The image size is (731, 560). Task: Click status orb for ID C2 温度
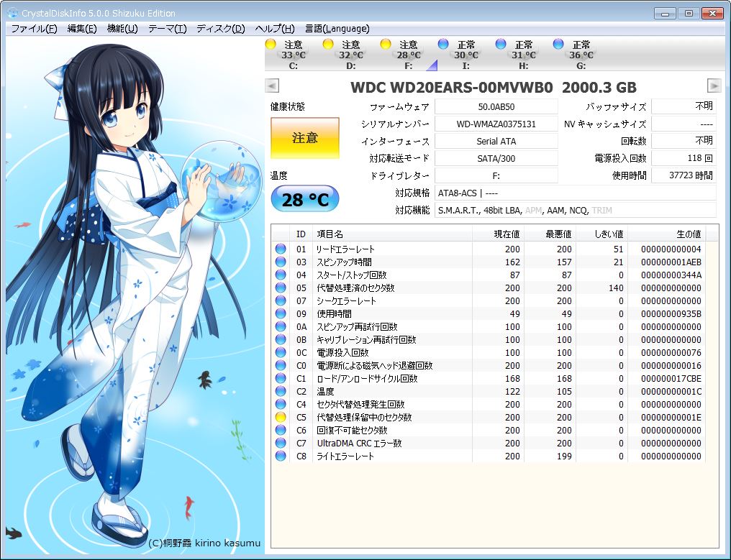click(x=280, y=391)
